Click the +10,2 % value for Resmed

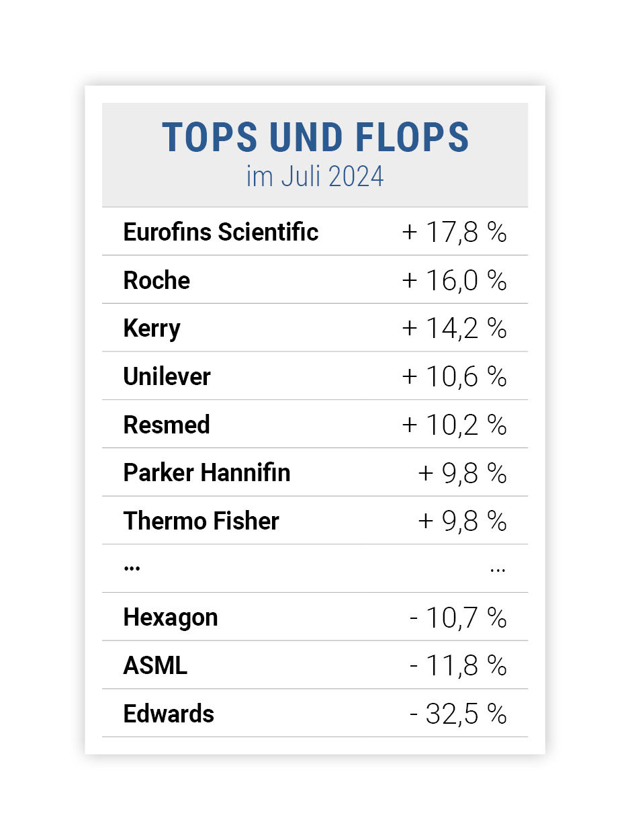[454, 425]
